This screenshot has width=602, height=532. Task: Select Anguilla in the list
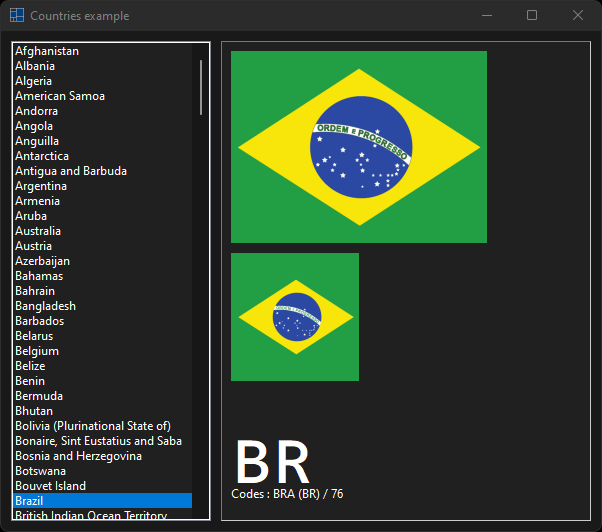click(103, 141)
